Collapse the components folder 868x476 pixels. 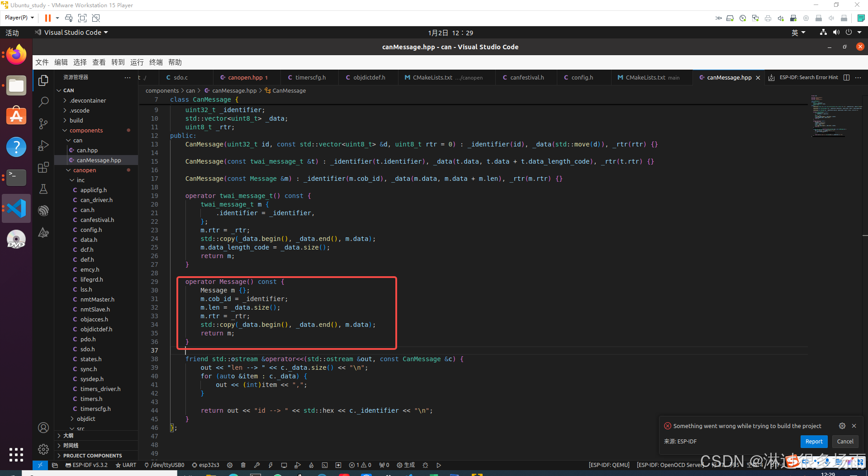click(96, 130)
